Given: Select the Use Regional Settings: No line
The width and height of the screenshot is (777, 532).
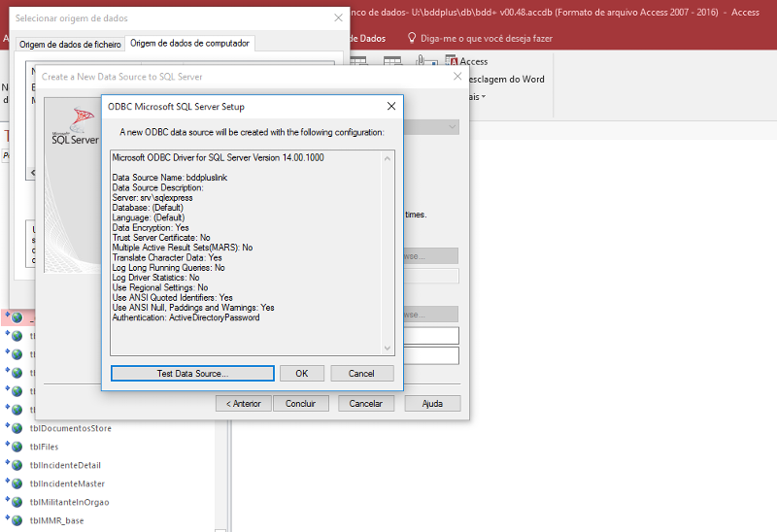Looking at the screenshot, I should pos(160,287).
